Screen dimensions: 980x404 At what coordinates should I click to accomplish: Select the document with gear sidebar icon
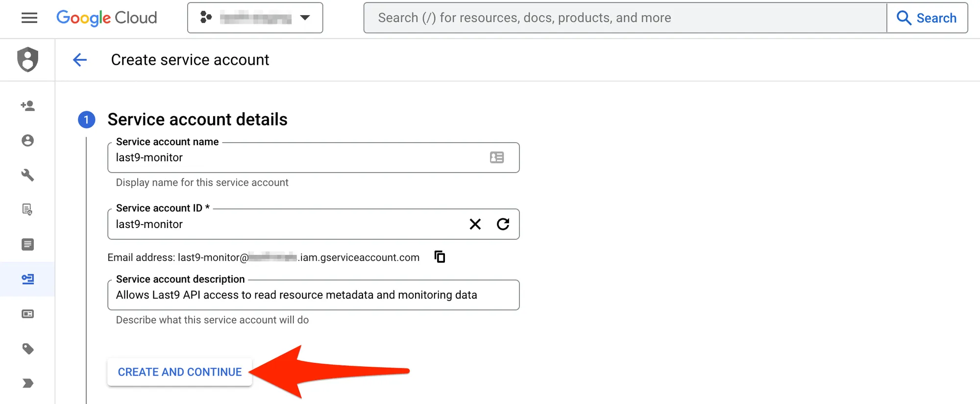click(x=28, y=210)
